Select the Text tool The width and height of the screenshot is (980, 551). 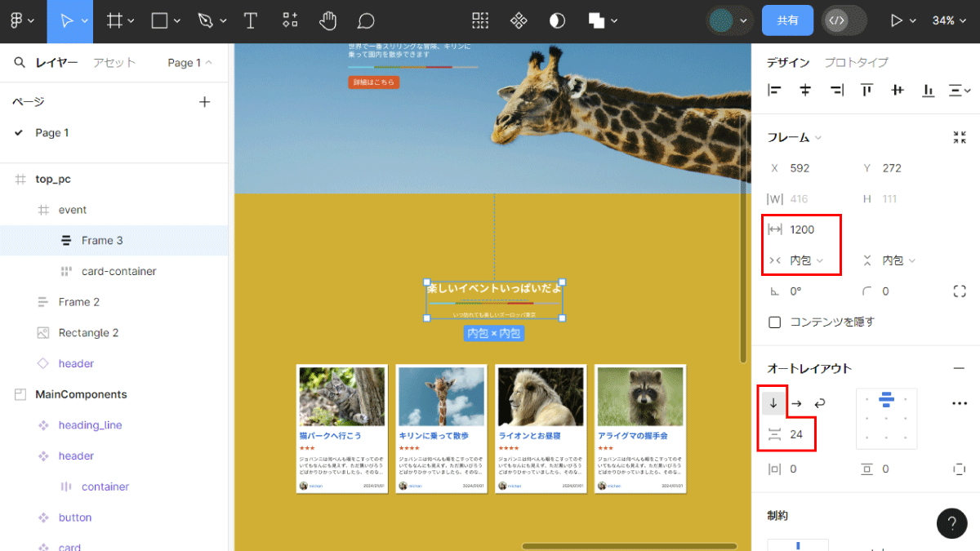coord(251,20)
